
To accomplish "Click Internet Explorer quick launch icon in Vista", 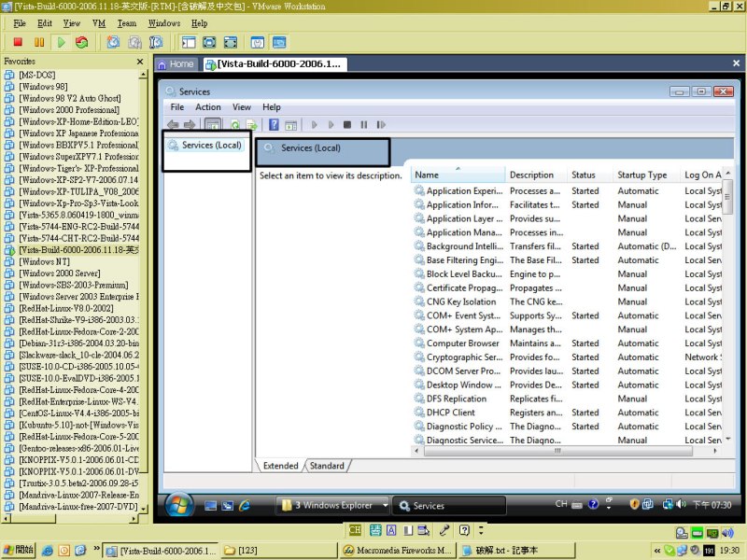I will pos(245,506).
